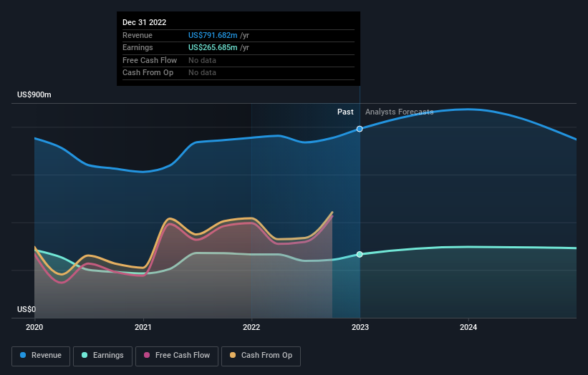Click the US$791.682m revenue value
Screen dimensions: 588x375
[x=213, y=35]
